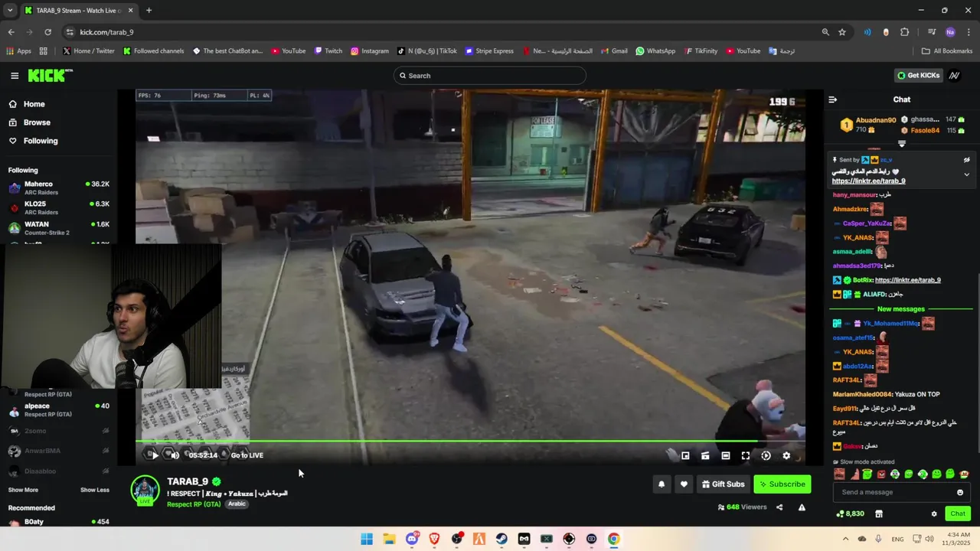Show hidden system tray icons
Viewport: 980px width, 551px height.
[845, 539]
